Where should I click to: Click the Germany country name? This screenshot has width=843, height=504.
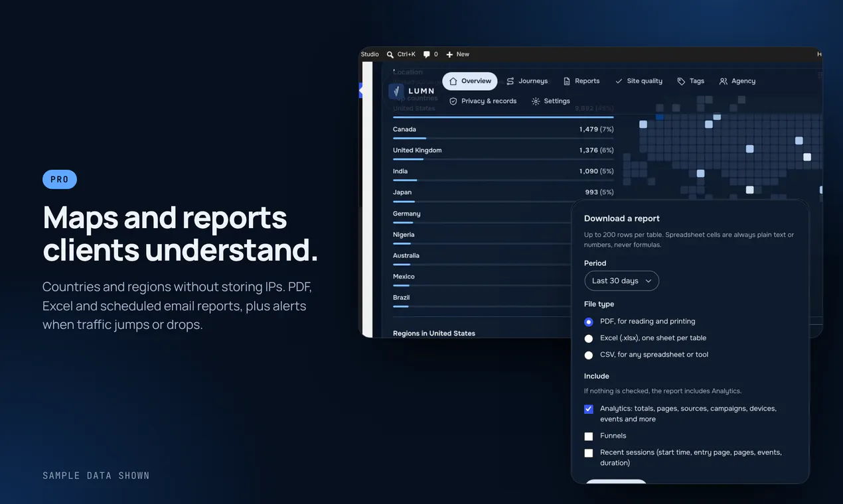(x=406, y=214)
